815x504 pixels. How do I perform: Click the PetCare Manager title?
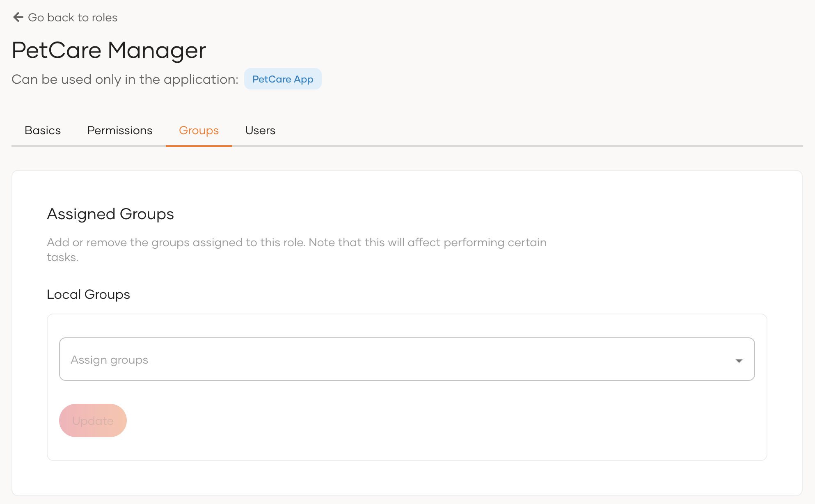(x=109, y=50)
